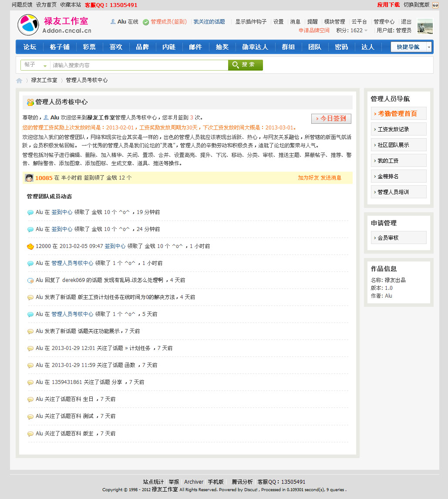
Task: Click the 退出 logout link
Action: point(406,22)
